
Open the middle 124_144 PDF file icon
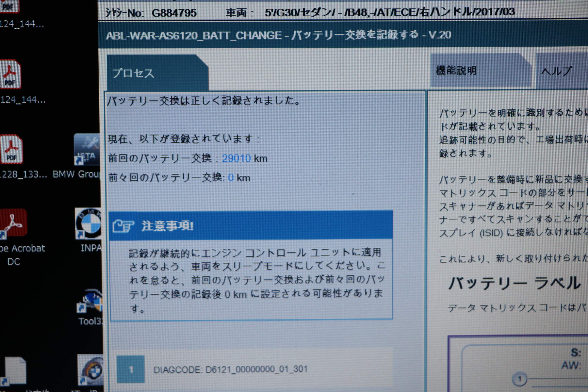[x=10, y=74]
